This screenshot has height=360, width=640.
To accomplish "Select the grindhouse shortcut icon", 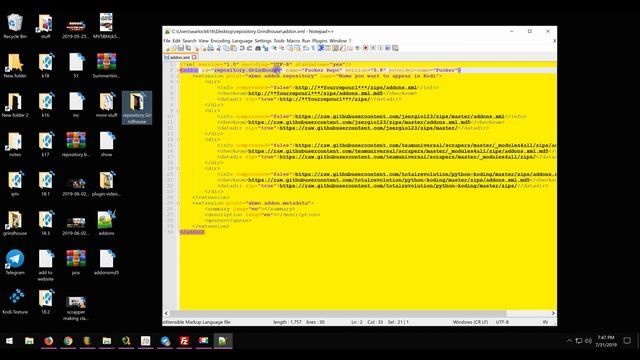I will [x=15, y=223].
